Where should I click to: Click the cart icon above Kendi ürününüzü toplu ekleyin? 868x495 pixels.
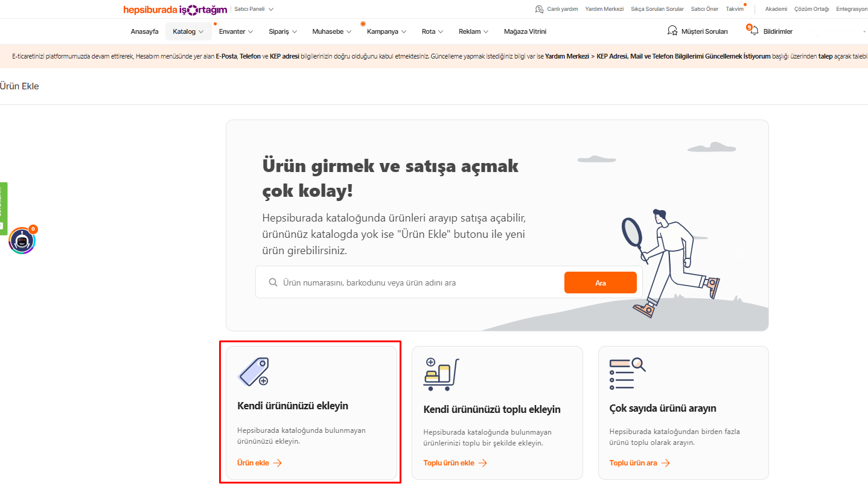[x=440, y=374]
